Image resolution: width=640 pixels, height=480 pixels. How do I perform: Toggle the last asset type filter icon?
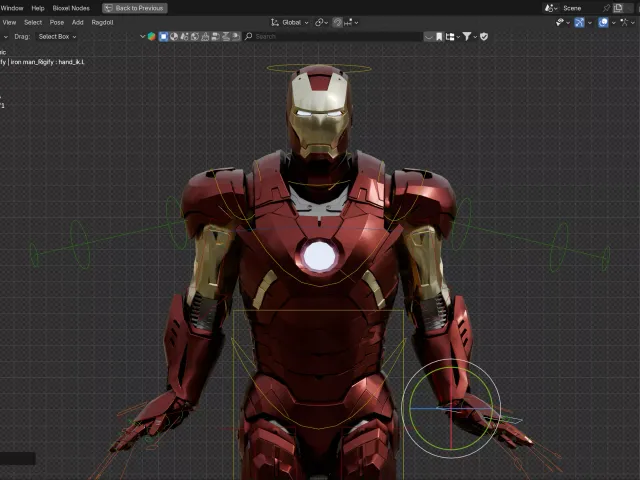click(236, 36)
